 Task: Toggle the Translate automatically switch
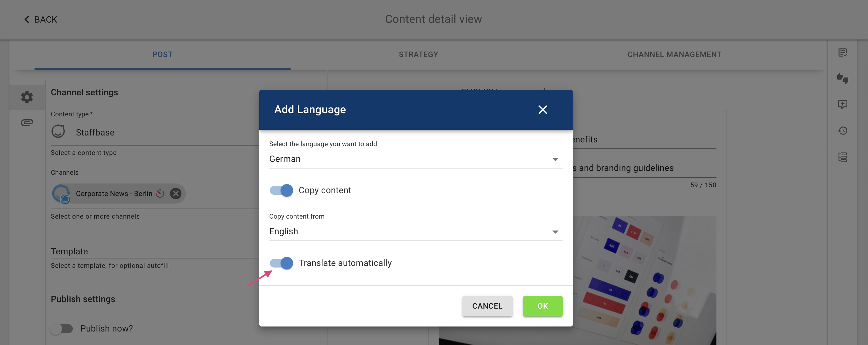(281, 263)
